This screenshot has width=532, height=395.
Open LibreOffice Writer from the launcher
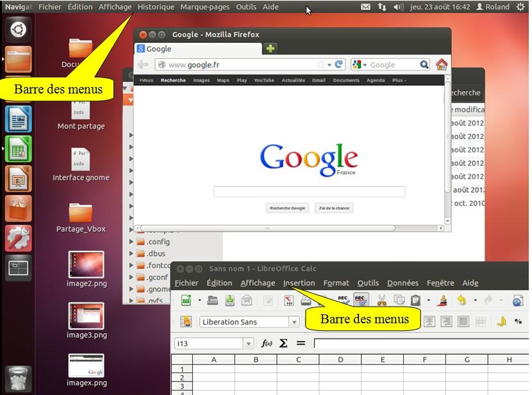19,119
